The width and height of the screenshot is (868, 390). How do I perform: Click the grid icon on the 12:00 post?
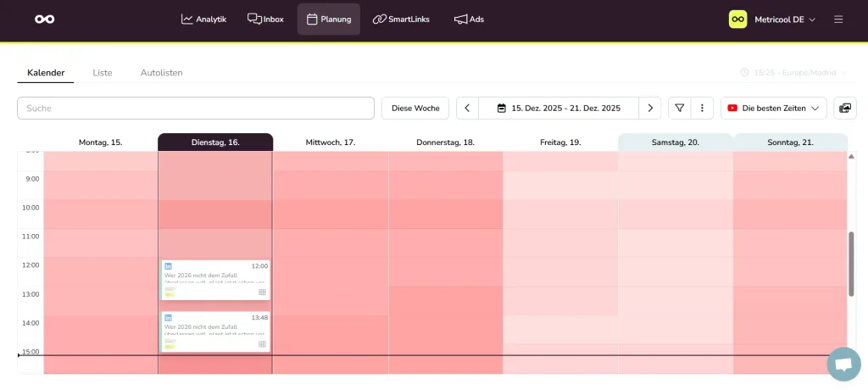pos(263,292)
